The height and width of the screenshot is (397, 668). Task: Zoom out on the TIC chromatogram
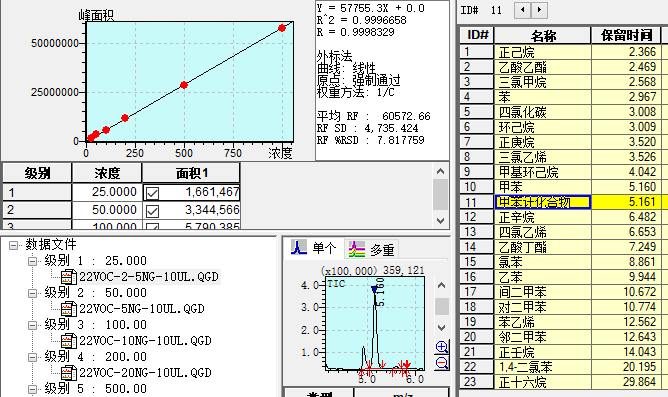point(442,363)
